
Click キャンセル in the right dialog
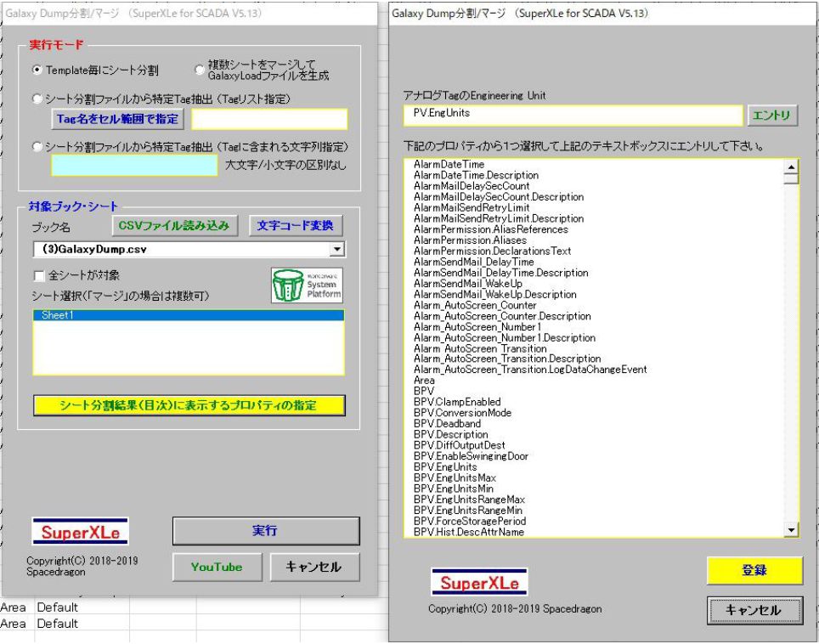pos(754,610)
